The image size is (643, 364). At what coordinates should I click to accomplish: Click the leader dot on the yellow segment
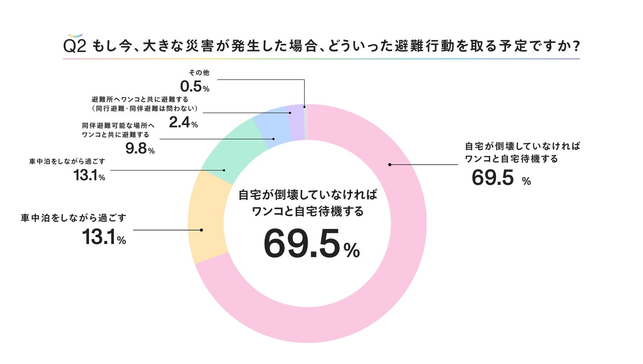coord(201,230)
